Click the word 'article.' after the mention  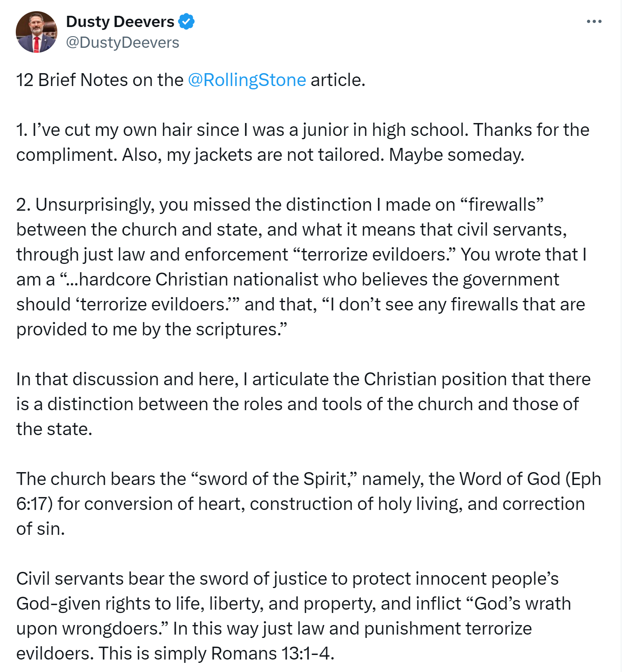pos(338,80)
